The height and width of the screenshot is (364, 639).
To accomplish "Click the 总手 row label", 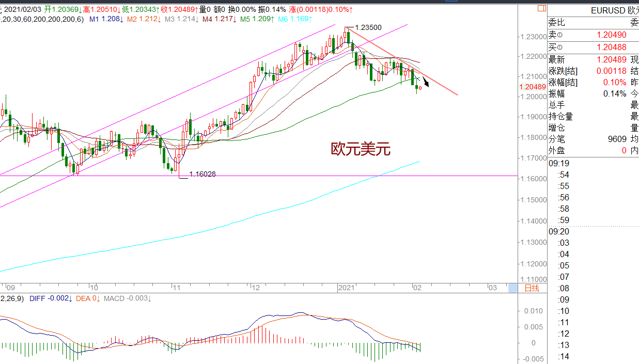I will coord(556,105).
